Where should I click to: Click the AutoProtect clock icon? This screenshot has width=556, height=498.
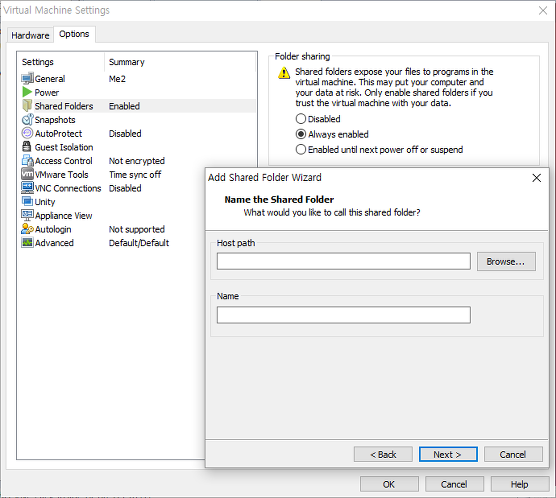27,133
